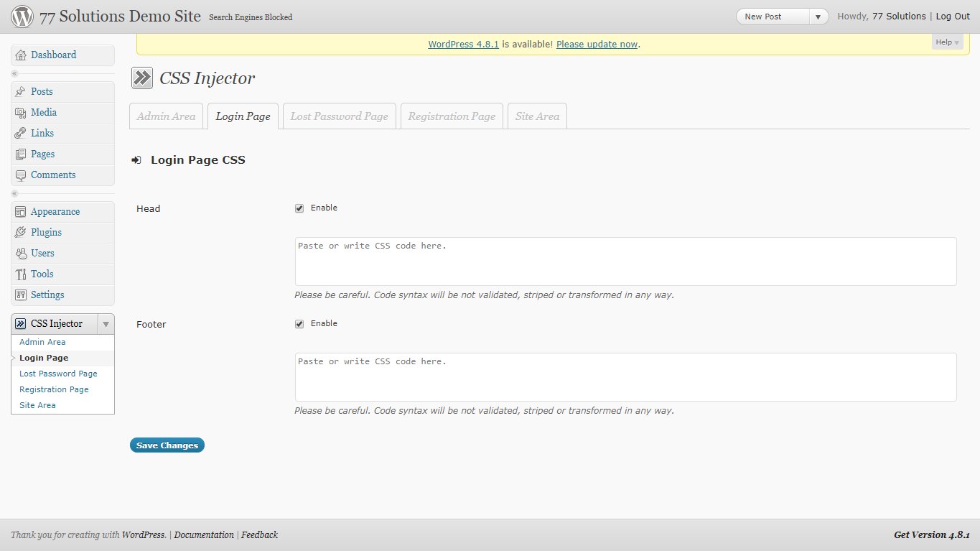Click the Media icon in sidebar
Screen dimensions: 980x551
point(21,113)
